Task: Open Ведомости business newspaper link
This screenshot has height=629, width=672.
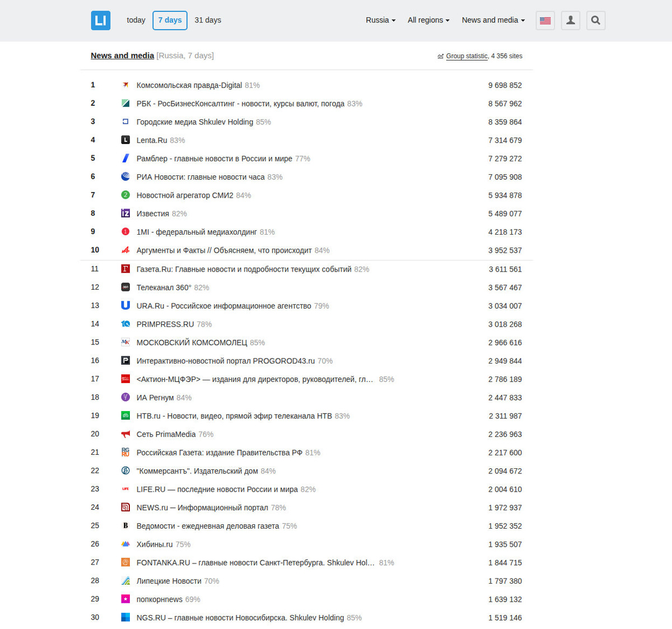Action: [x=208, y=526]
